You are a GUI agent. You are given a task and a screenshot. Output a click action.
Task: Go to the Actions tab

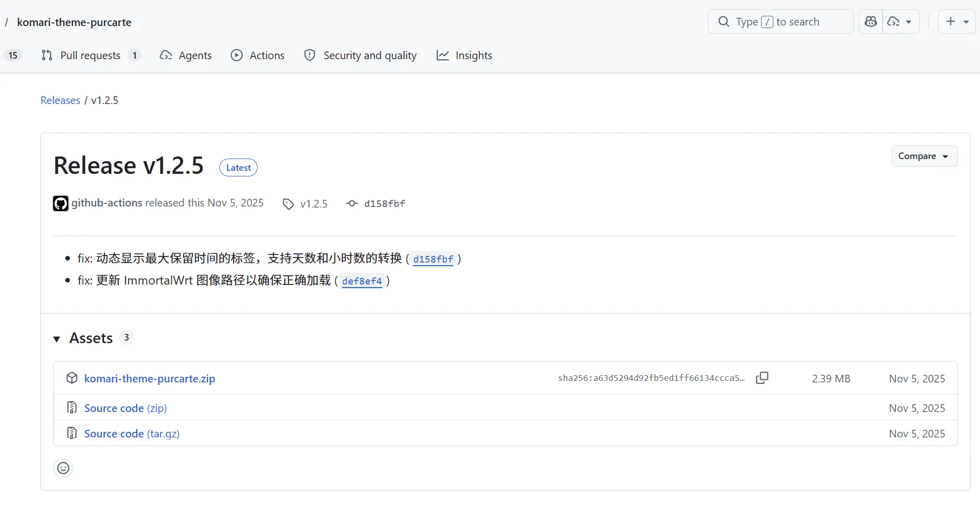tap(258, 56)
